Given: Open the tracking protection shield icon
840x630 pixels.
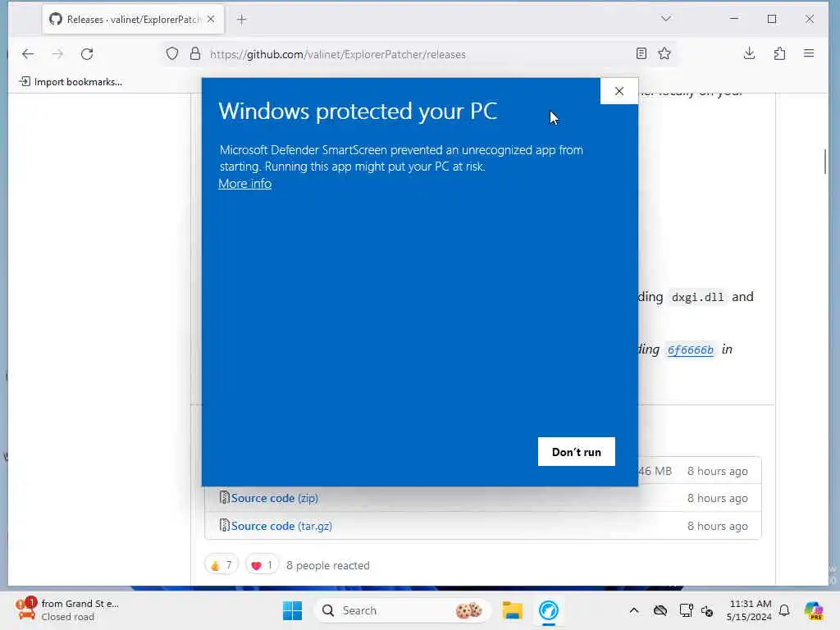Looking at the screenshot, I should tap(172, 53).
